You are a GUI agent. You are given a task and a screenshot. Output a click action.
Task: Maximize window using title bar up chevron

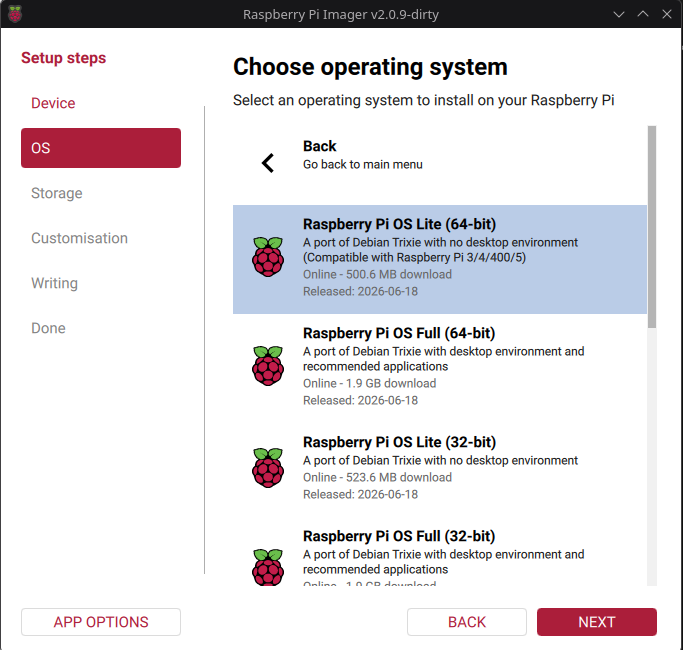pos(643,14)
